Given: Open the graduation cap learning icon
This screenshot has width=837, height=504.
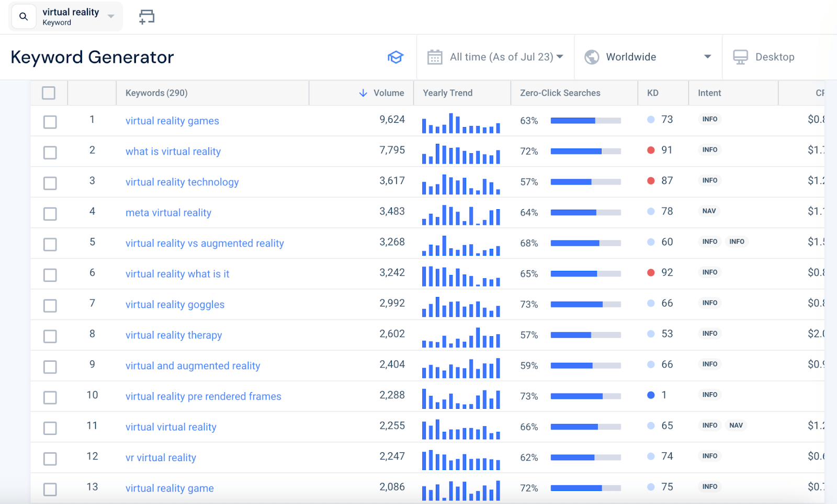Looking at the screenshot, I should tap(395, 57).
